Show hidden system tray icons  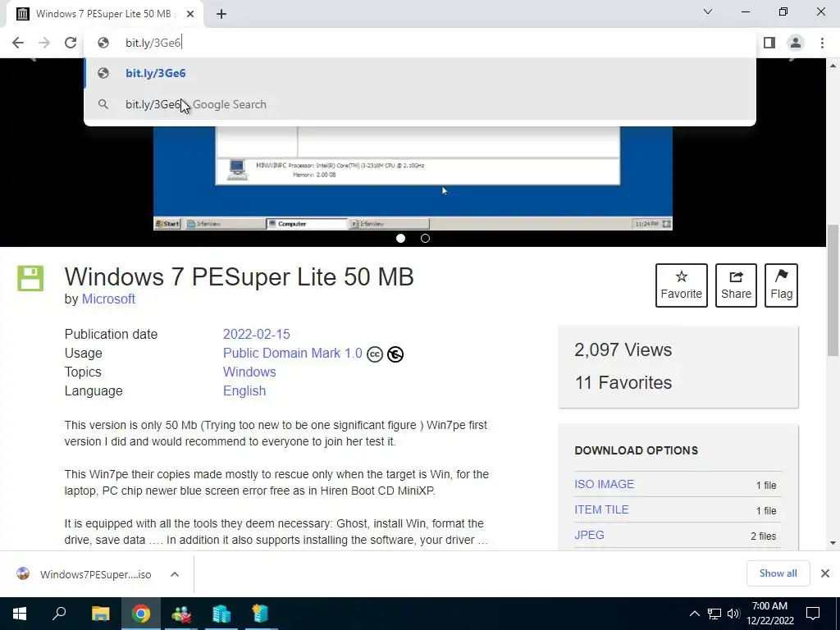point(694,614)
